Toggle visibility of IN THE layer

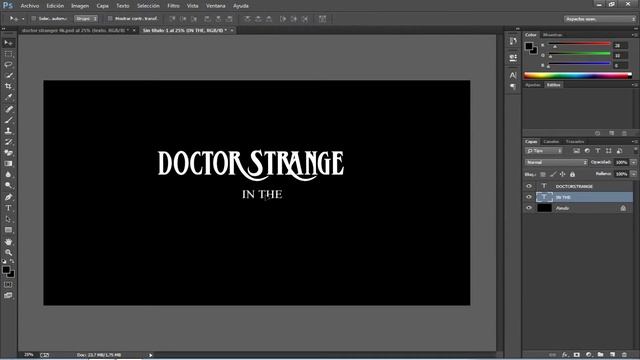pos(529,197)
